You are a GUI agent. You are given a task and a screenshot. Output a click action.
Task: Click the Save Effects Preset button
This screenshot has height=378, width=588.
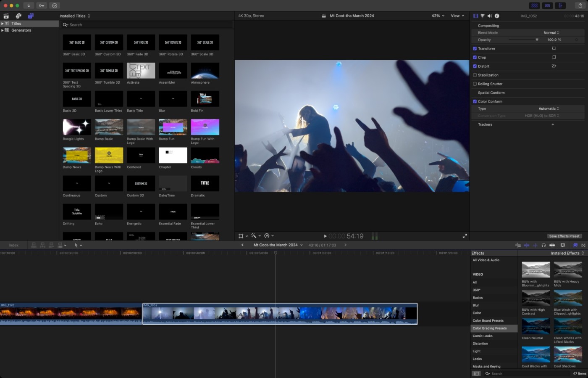point(564,236)
